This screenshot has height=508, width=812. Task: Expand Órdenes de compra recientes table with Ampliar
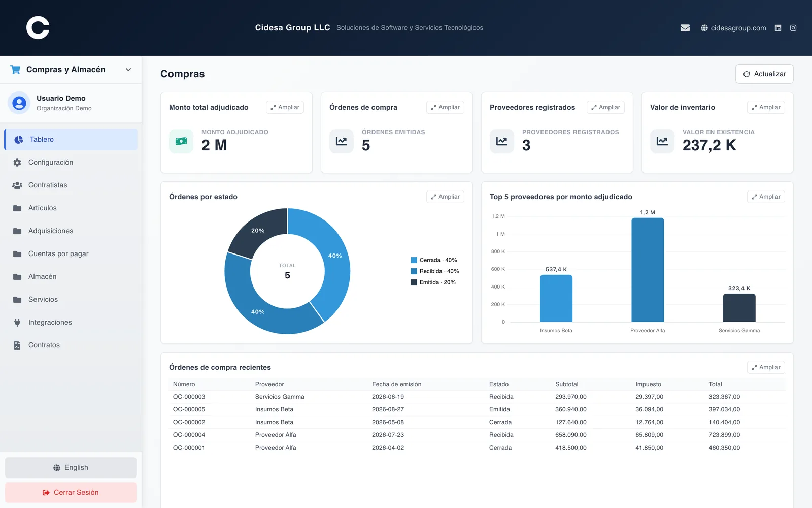(x=766, y=367)
